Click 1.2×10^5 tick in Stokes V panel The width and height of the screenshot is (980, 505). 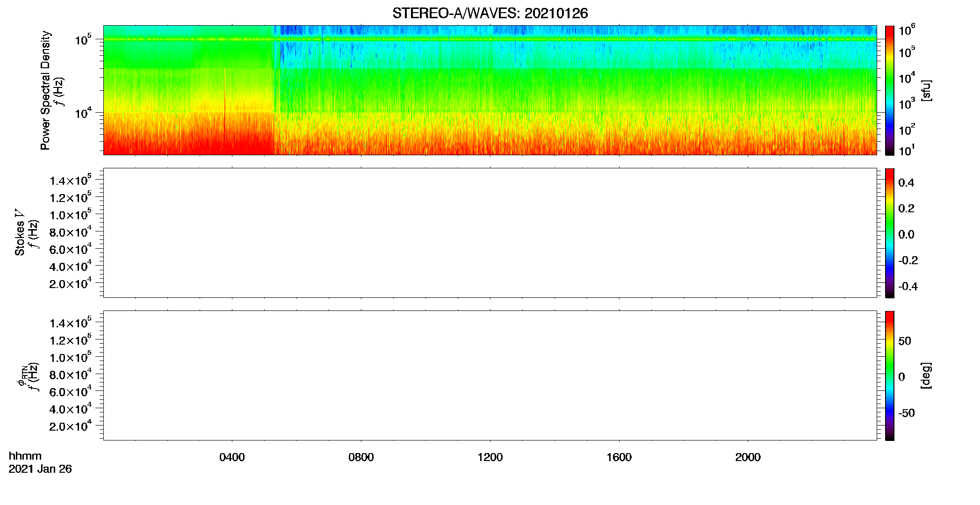pos(71,197)
